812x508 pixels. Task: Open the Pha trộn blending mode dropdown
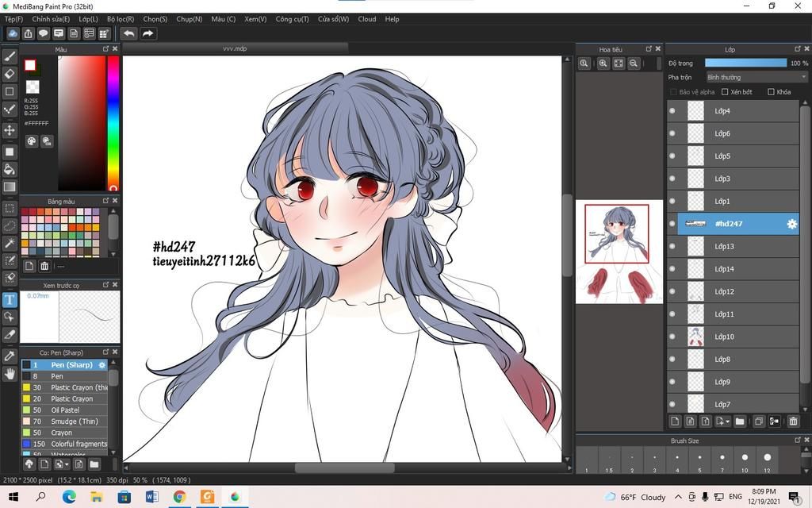tap(756, 77)
